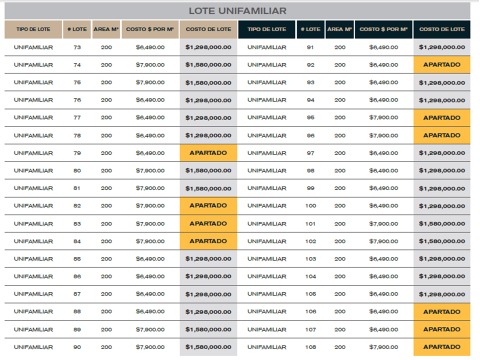Click APARTADO cell for lot 92

[442, 65]
